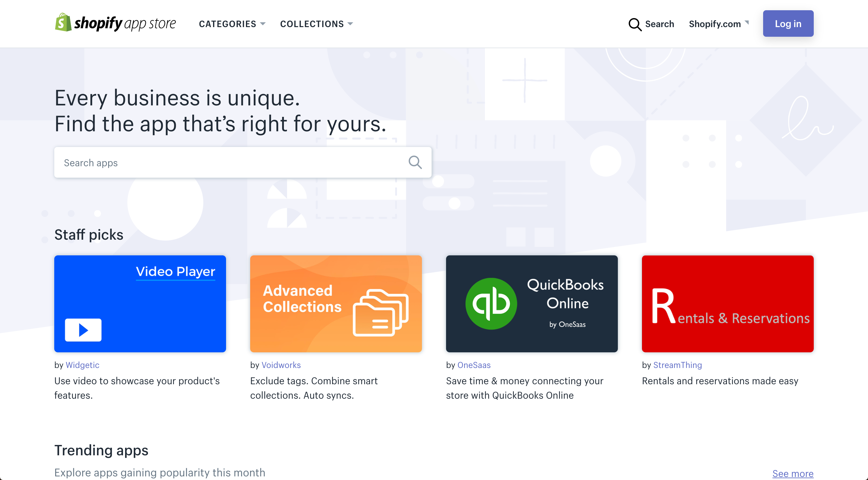Click the header search magnifier icon
The image size is (868, 480).
tap(634, 24)
